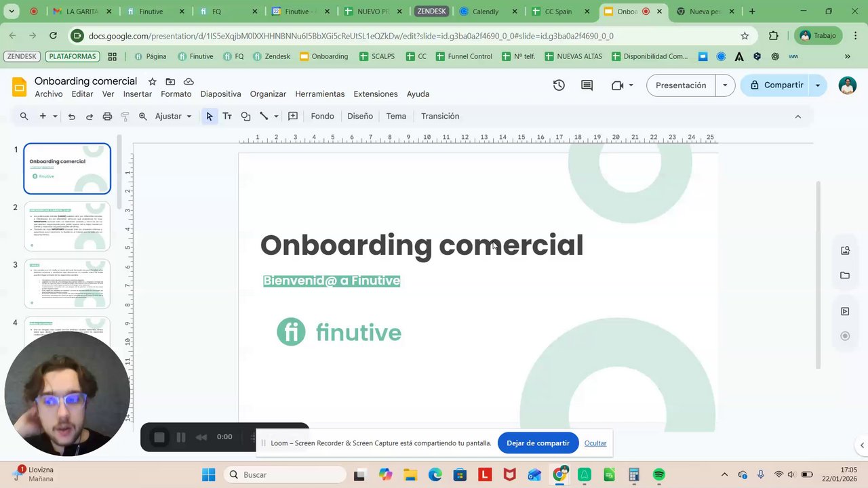
Task: Open the Fondo background options
Action: click(322, 117)
